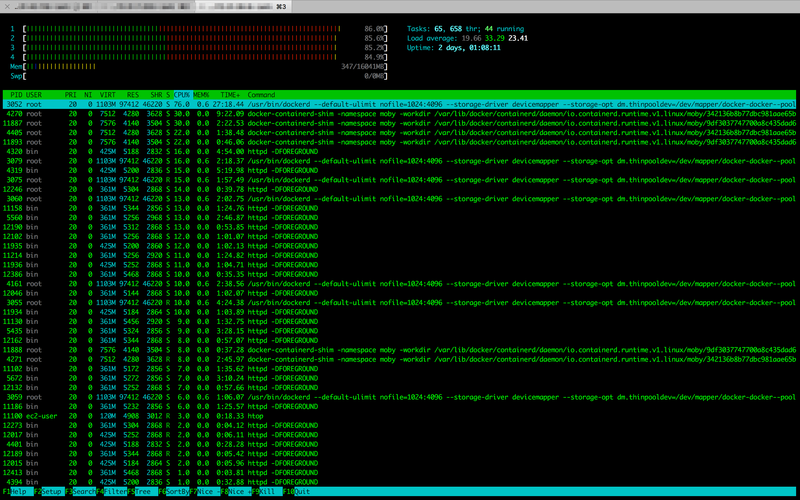Click the highlighted CPU% column header
The image size is (800, 500).
click(182, 95)
